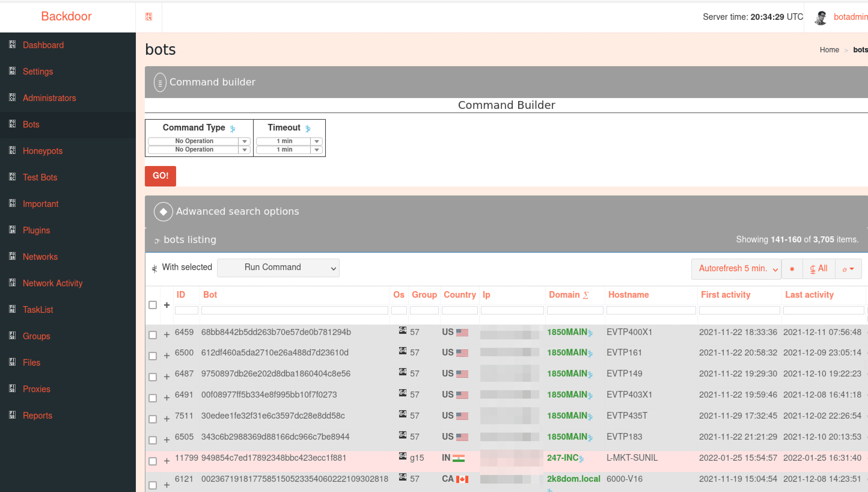Check the box for bot 6121
This screenshot has width=868, height=492.
coord(153,485)
